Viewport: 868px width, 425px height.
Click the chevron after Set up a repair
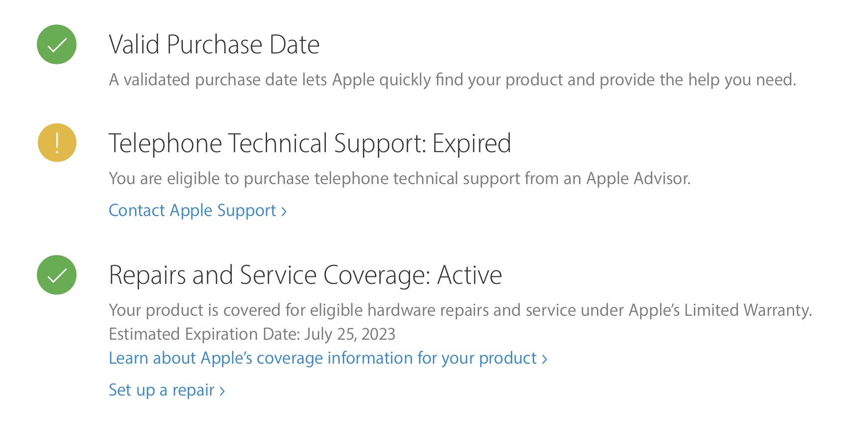pos(222,391)
